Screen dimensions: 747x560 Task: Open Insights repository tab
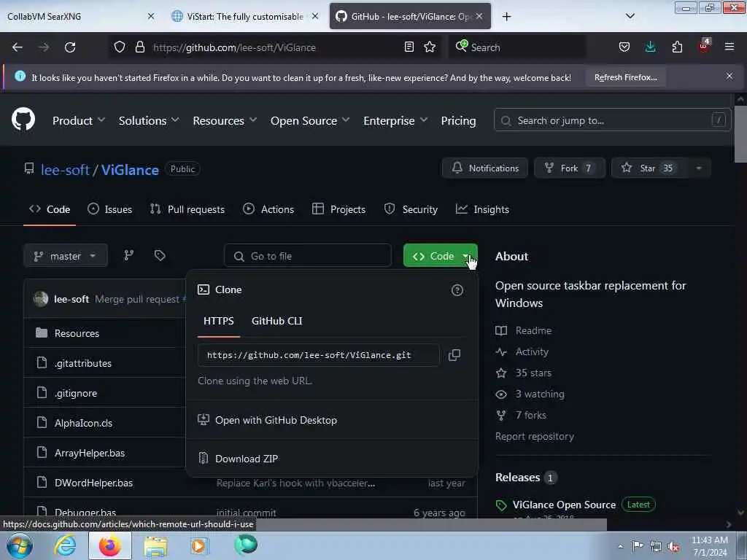(482, 209)
